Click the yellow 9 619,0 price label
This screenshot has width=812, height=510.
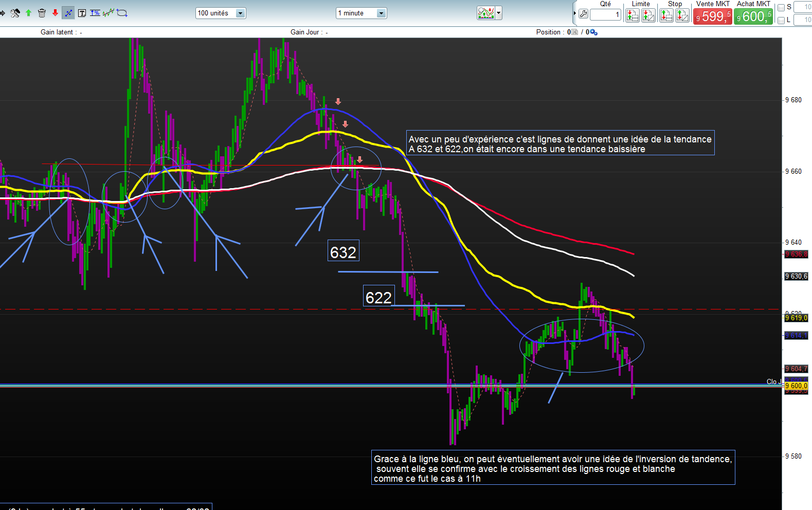(x=796, y=318)
